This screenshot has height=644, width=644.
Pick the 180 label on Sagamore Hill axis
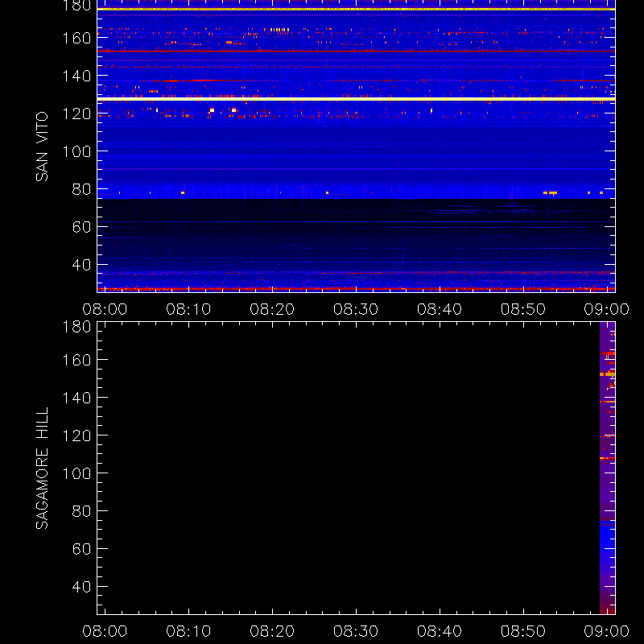click(x=76, y=327)
